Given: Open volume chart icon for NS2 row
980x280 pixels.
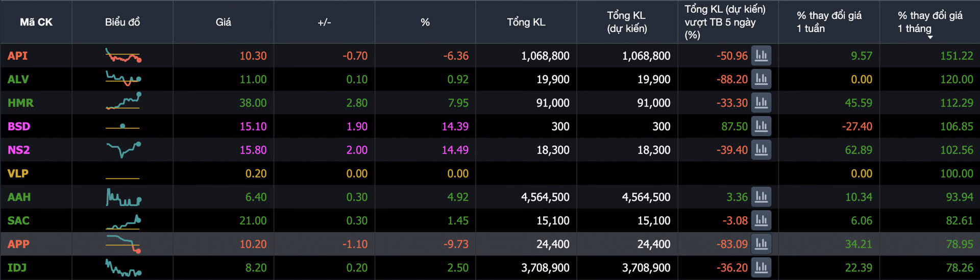Looking at the screenshot, I should [761, 149].
